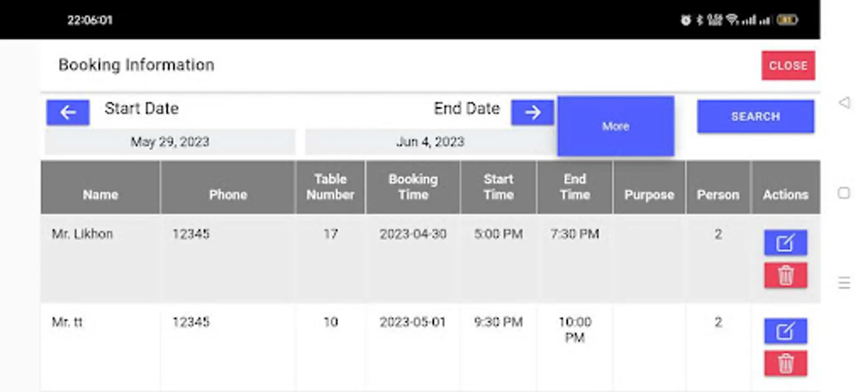Expand the More options button

coord(615,126)
